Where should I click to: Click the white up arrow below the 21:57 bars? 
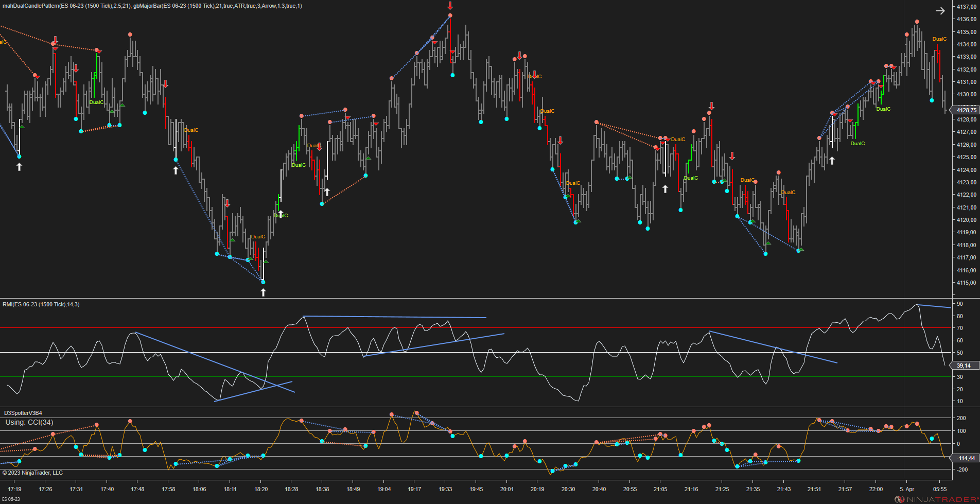(x=832, y=161)
